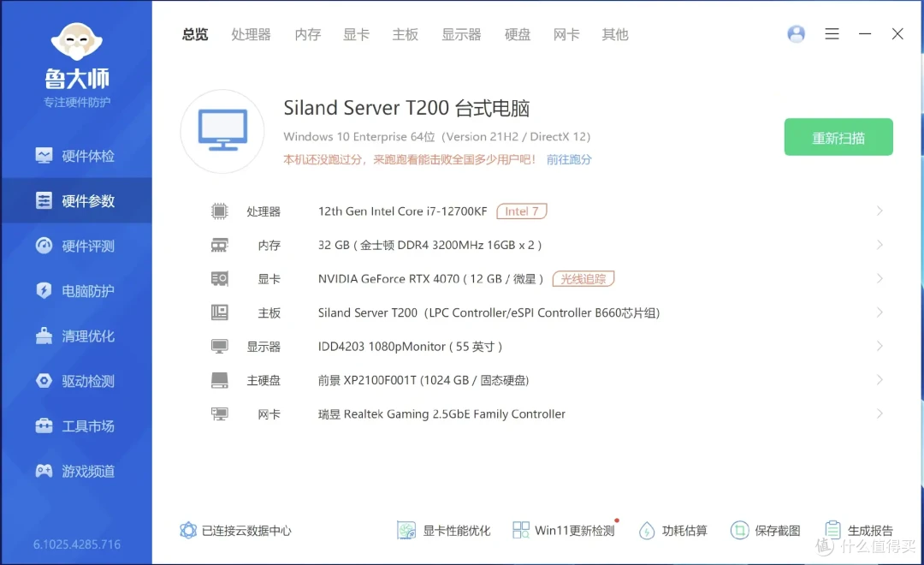Image resolution: width=924 pixels, height=565 pixels.
Task: Open 工具市场 sidebar icon
Action: click(44, 425)
